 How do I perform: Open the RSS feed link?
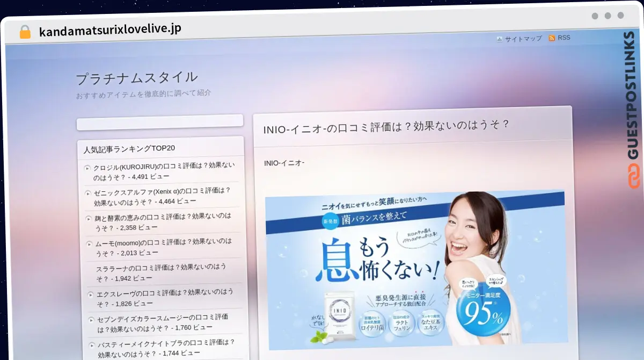click(564, 38)
